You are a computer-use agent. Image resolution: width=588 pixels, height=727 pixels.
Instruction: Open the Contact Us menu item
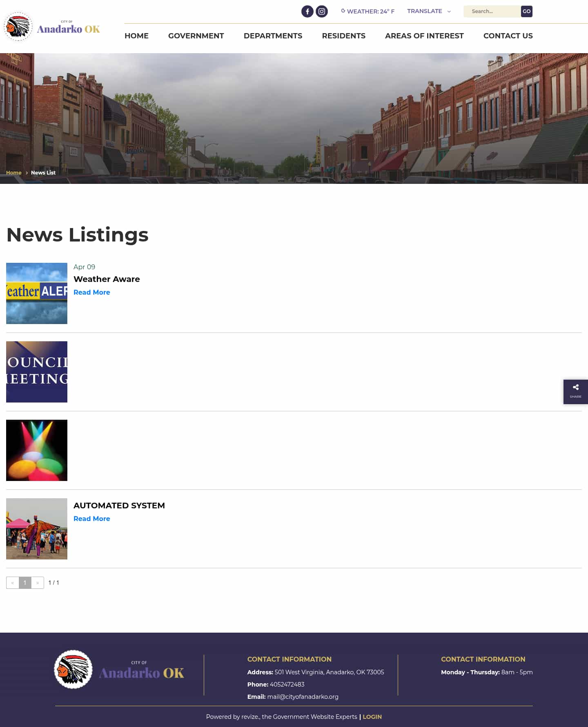click(508, 36)
